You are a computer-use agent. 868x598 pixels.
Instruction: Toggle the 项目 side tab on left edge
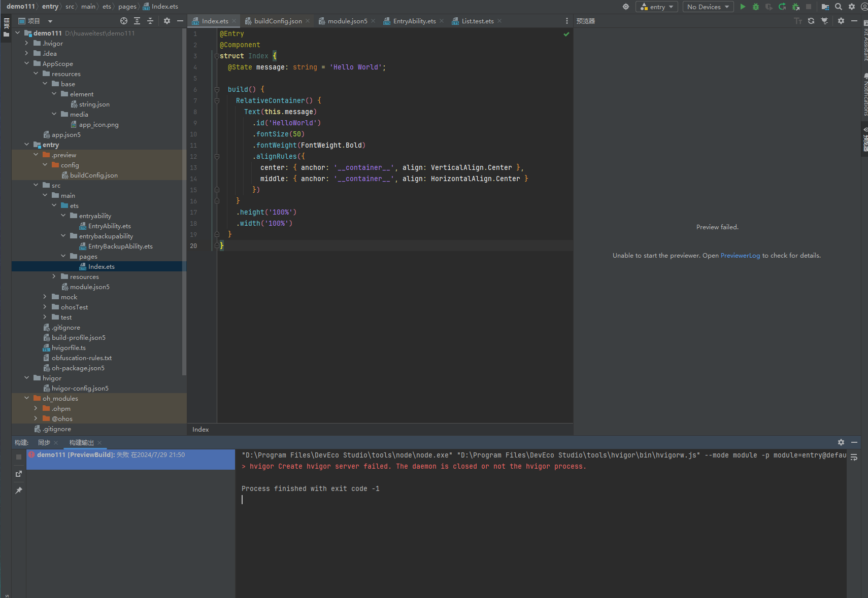pyautogui.click(x=6, y=28)
